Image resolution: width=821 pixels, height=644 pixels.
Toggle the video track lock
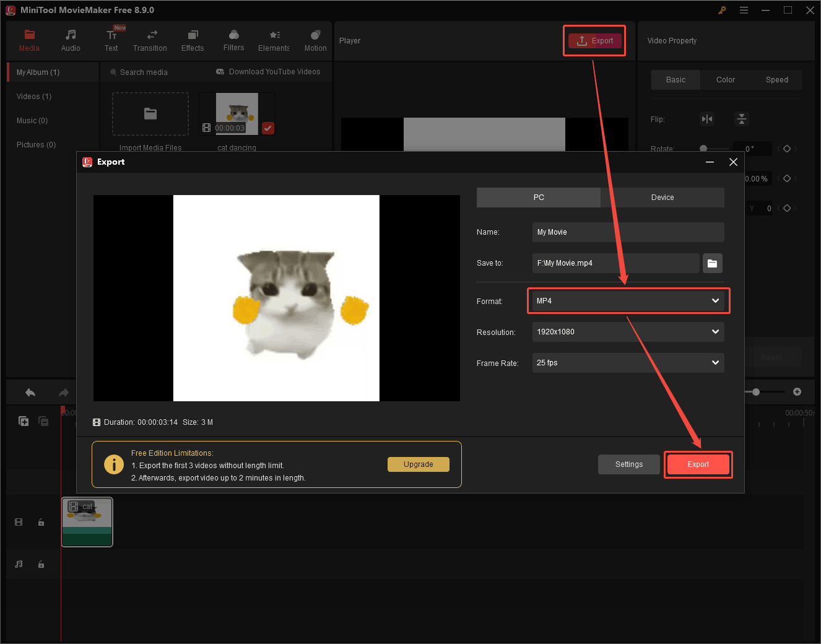[x=41, y=522]
